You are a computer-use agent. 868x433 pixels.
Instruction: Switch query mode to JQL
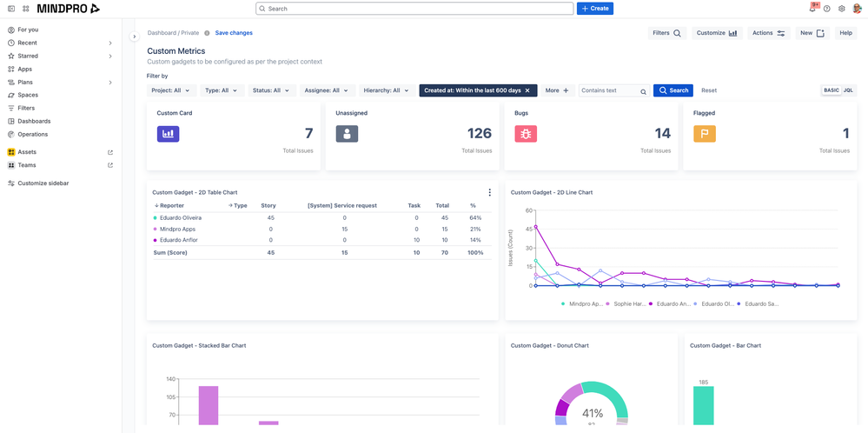[x=848, y=90]
